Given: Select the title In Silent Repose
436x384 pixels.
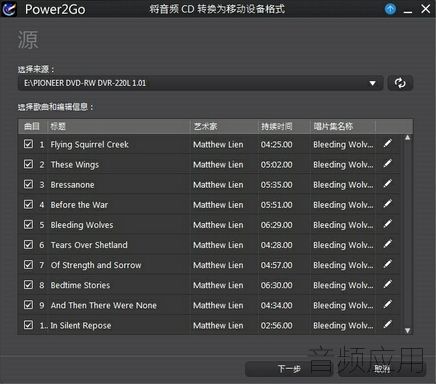Looking at the screenshot, I should click(x=81, y=326).
